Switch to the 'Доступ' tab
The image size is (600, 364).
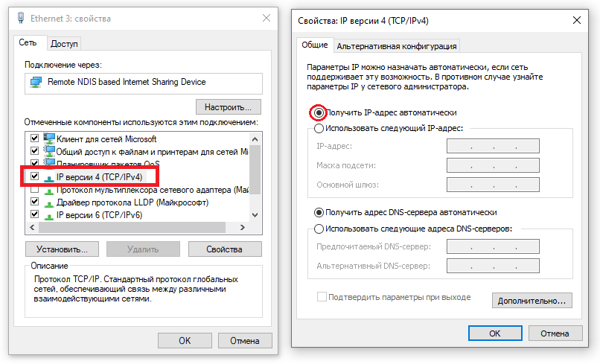click(x=65, y=44)
